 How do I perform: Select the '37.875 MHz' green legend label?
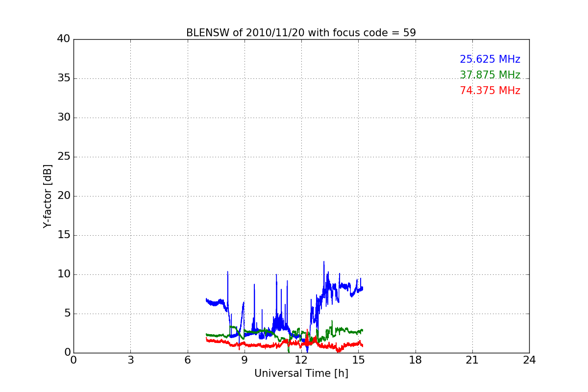coord(490,75)
